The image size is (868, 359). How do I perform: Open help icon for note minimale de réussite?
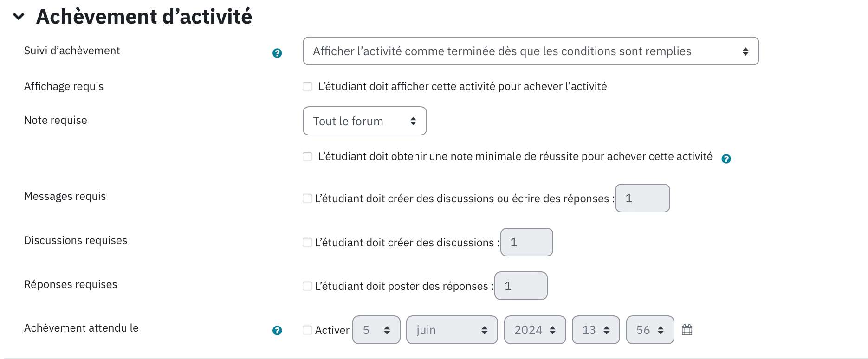coord(726,159)
